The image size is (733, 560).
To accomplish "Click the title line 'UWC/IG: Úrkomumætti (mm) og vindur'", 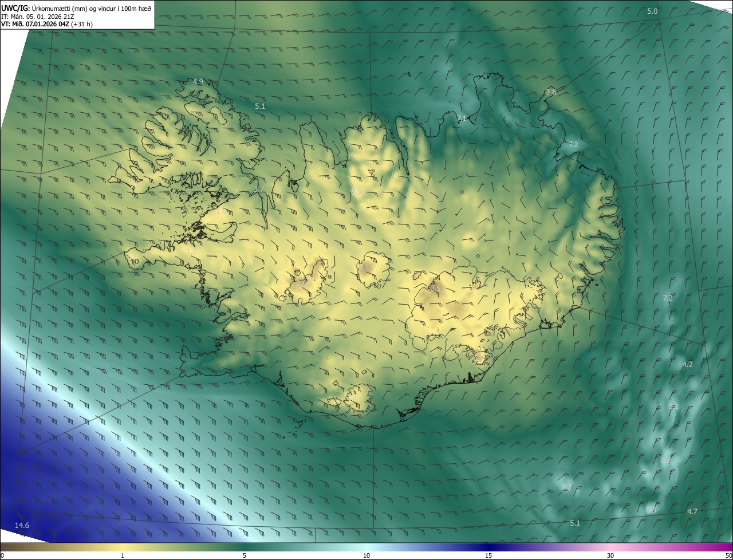I will (77, 8).
